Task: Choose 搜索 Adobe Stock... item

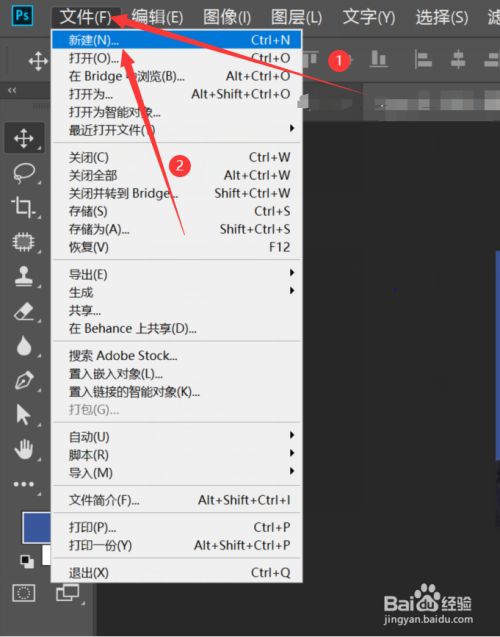Action: [177, 355]
